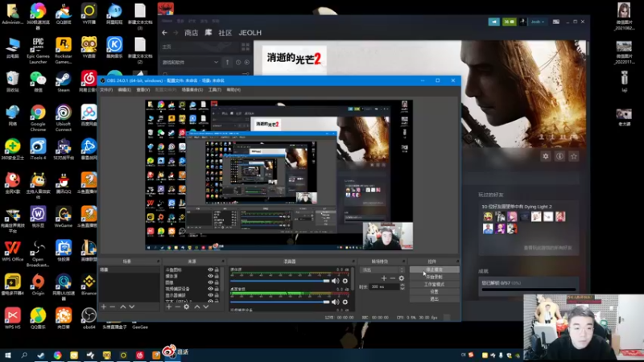Move source down in OBS Sources panel
The image size is (644, 362).
tap(206, 306)
